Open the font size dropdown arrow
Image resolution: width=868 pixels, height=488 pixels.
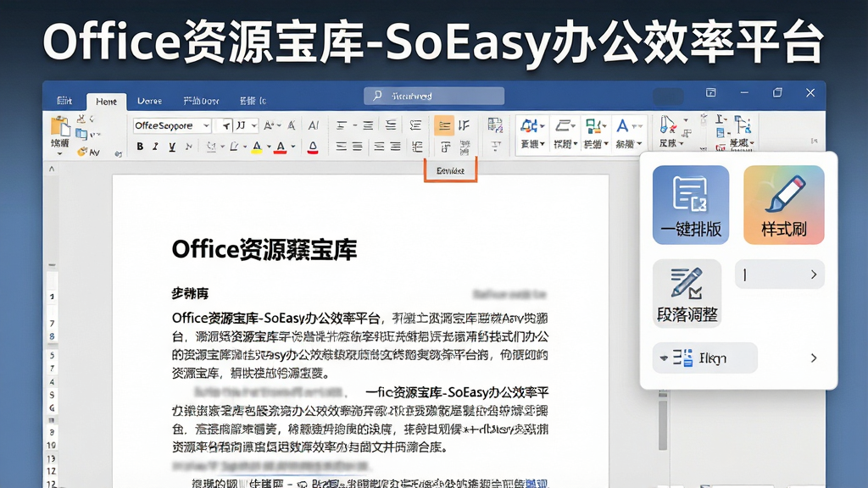tap(253, 125)
